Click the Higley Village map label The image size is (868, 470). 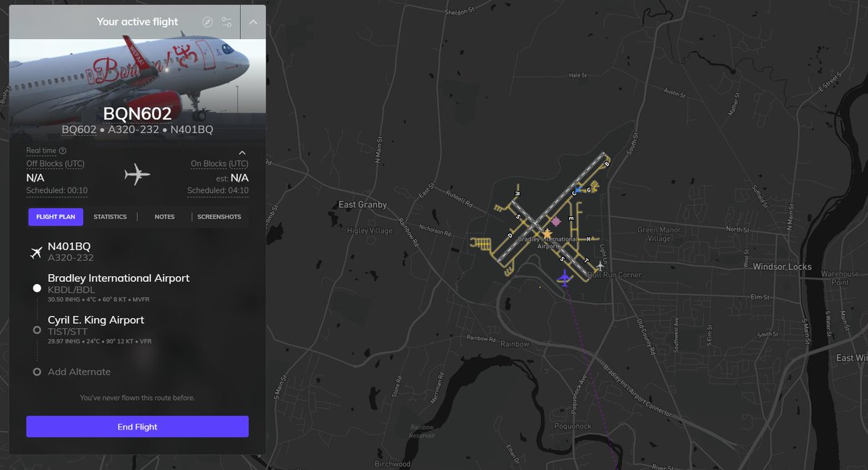click(370, 231)
